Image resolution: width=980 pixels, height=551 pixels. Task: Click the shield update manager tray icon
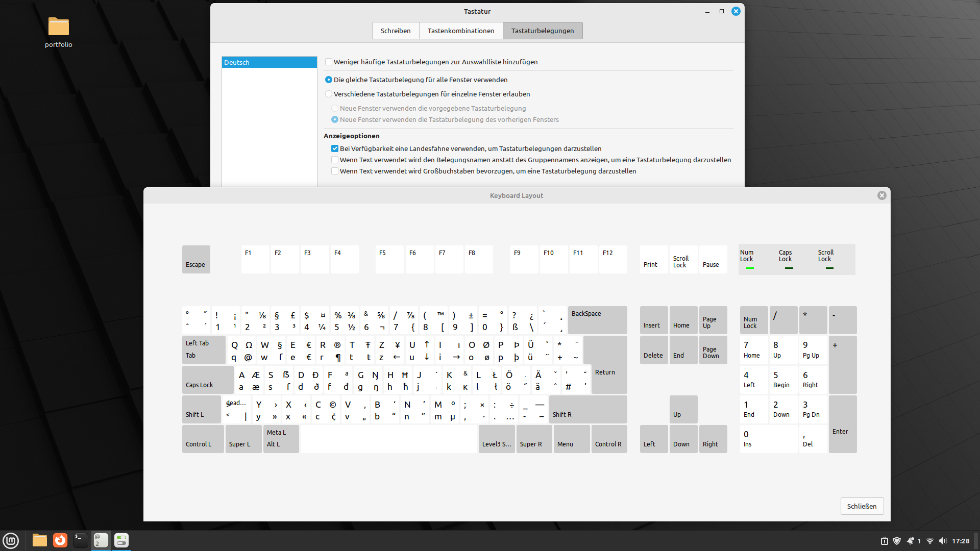tap(897, 541)
